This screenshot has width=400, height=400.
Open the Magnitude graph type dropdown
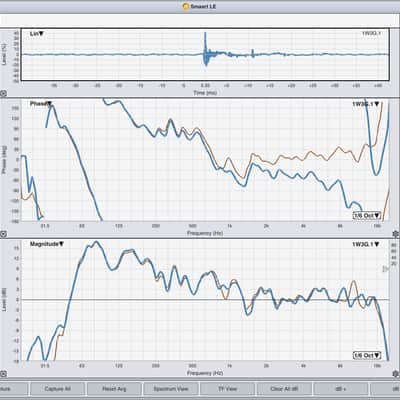pos(47,244)
